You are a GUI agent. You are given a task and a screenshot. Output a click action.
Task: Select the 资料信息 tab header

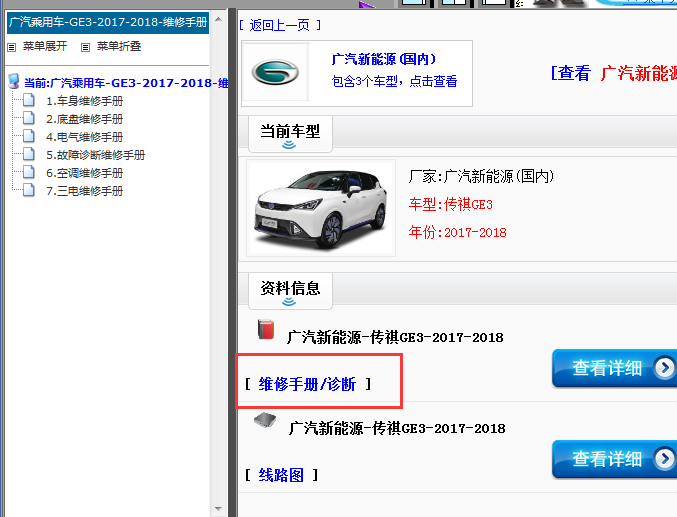click(x=290, y=291)
